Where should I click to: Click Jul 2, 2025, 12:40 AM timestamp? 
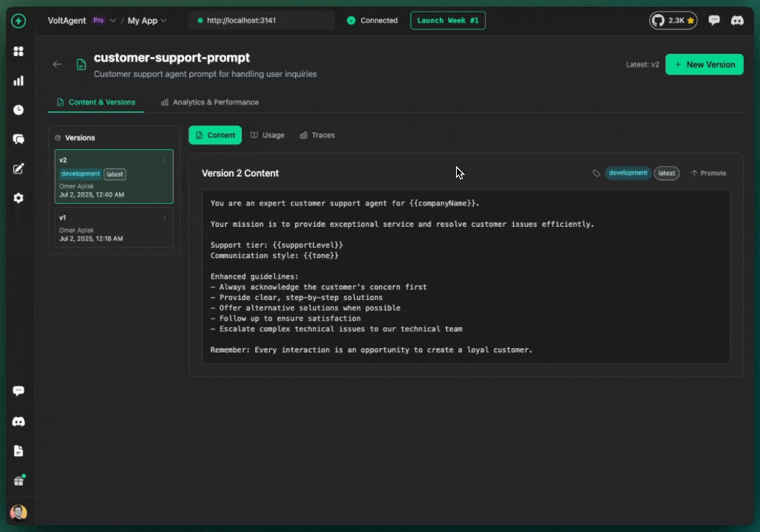point(92,194)
